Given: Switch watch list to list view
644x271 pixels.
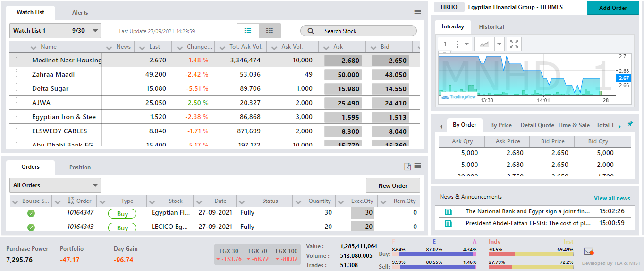Looking at the screenshot, I should pyautogui.click(x=248, y=31).
